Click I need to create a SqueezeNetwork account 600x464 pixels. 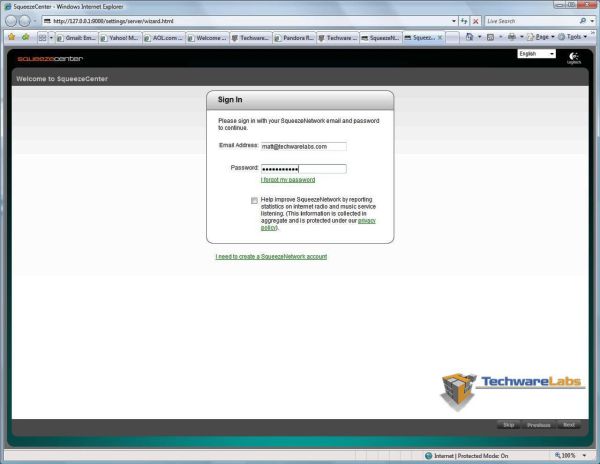[271, 257]
